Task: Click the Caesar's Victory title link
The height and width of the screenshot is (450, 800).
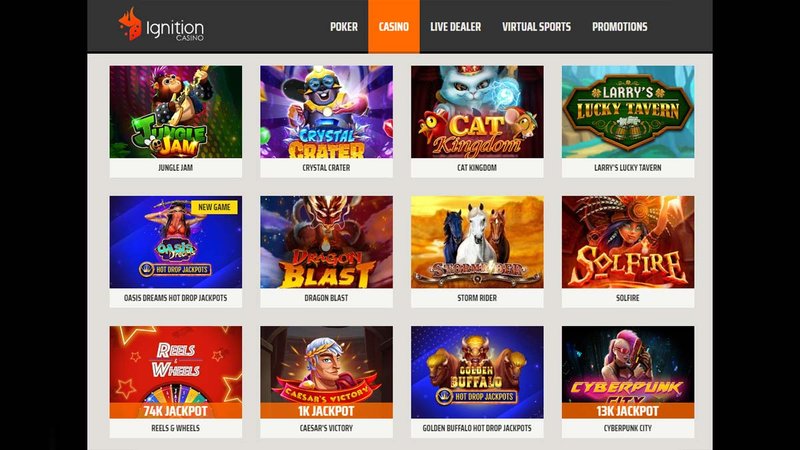Action: click(x=327, y=428)
